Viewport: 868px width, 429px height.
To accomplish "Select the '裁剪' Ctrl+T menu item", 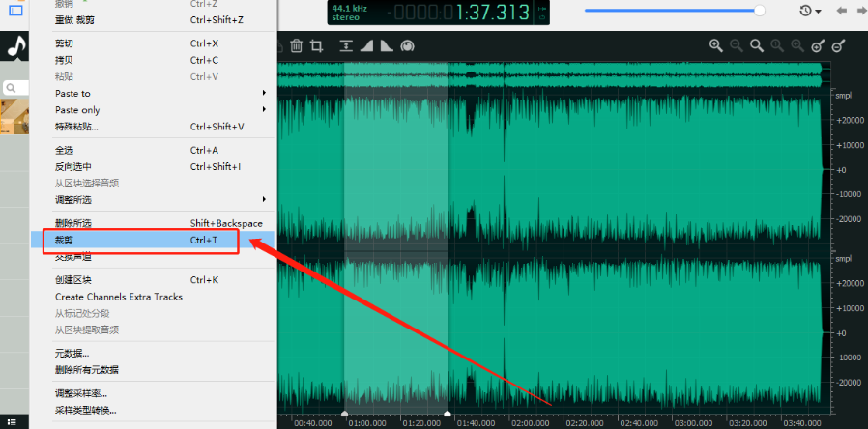I will (x=135, y=240).
